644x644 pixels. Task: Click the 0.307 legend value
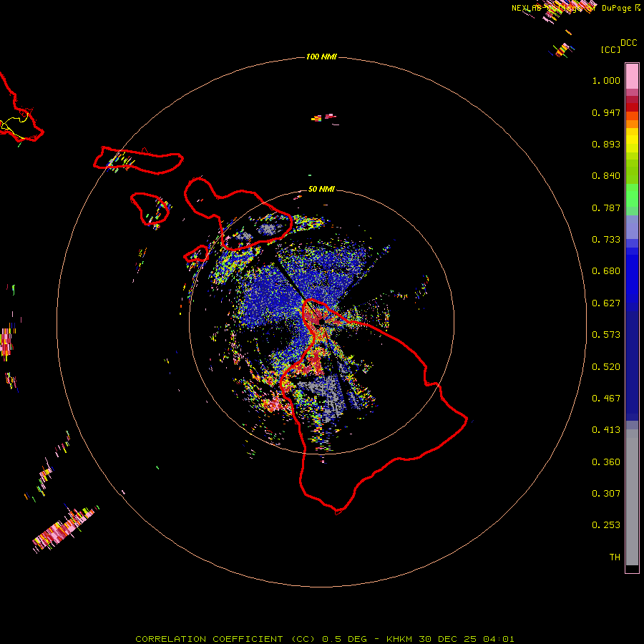[606, 494]
